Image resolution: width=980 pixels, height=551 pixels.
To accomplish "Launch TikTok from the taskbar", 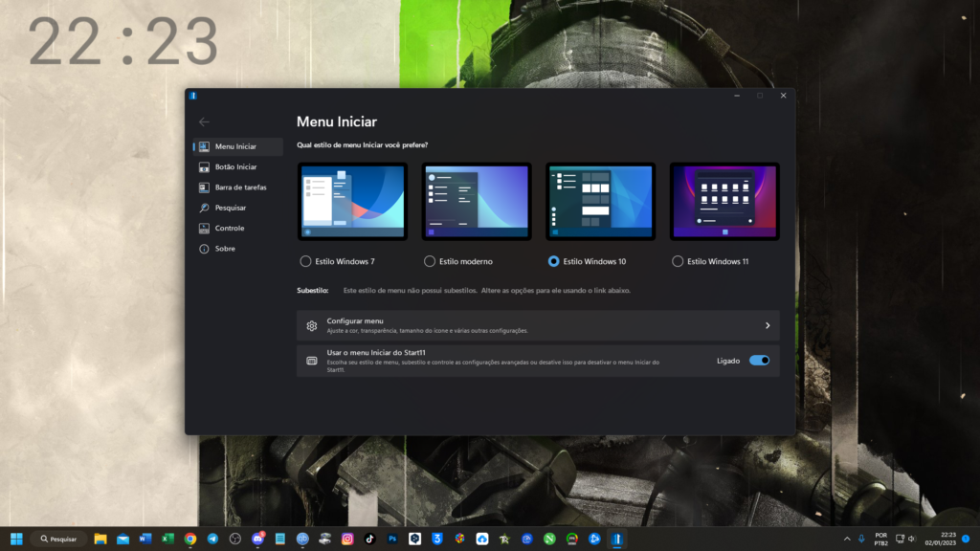I will pyautogui.click(x=369, y=539).
